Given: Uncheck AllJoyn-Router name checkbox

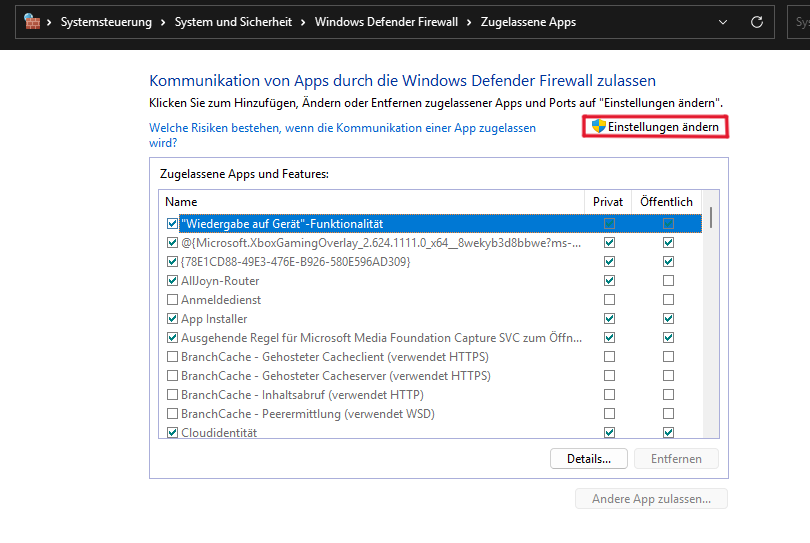Looking at the screenshot, I should [x=173, y=281].
